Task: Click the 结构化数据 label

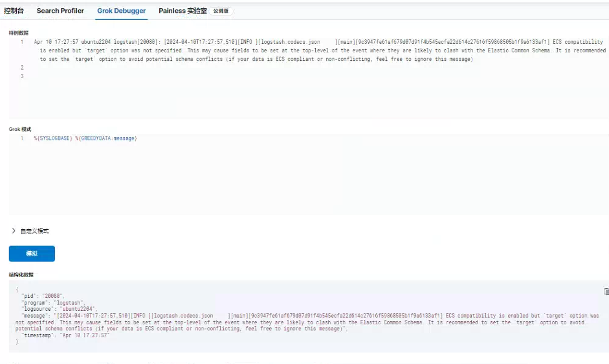Action: tap(21, 275)
